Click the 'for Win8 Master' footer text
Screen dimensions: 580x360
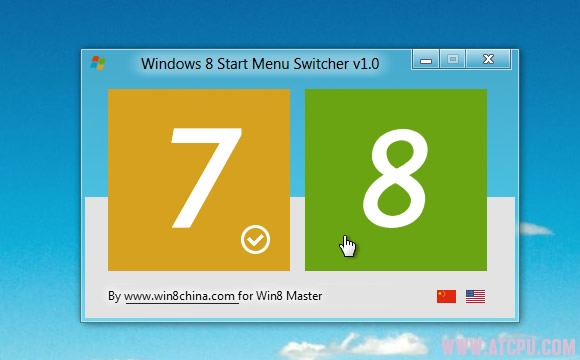point(280,296)
